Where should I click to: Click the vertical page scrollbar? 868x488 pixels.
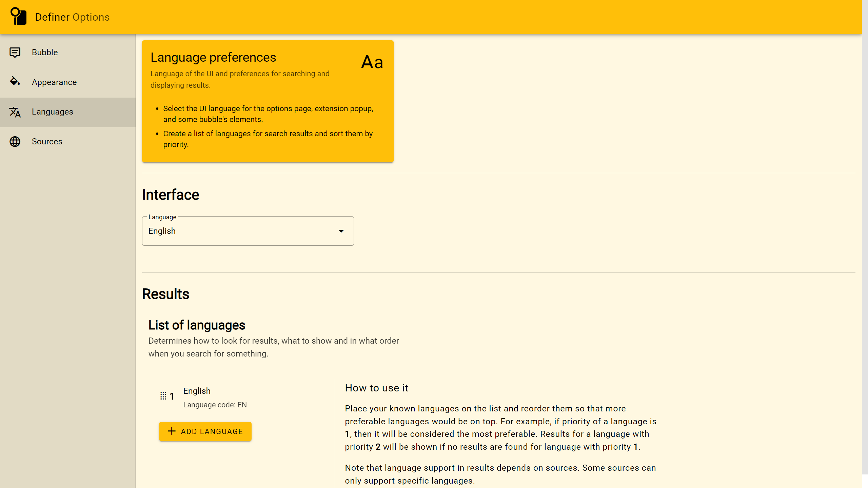click(x=865, y=237)
